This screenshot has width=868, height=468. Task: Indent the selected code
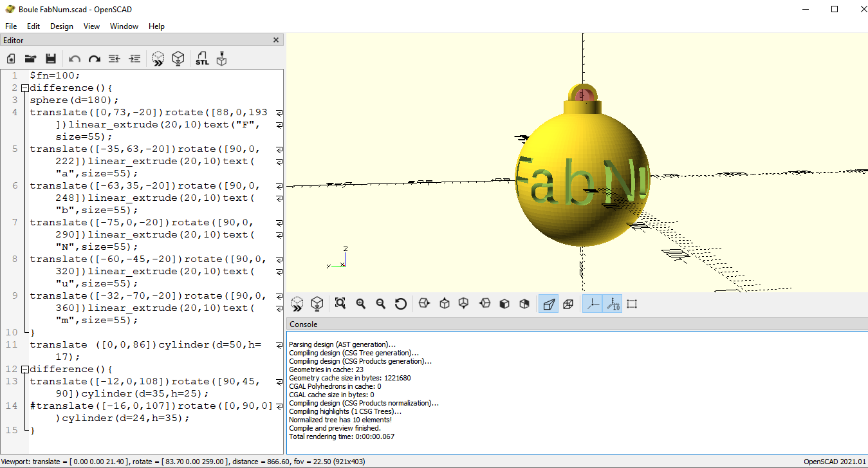pos(134,59)
